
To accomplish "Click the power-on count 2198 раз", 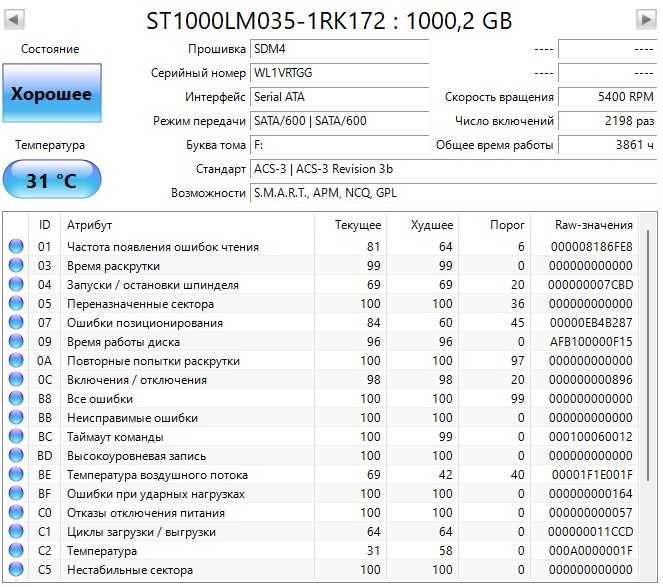I will 608,121.
